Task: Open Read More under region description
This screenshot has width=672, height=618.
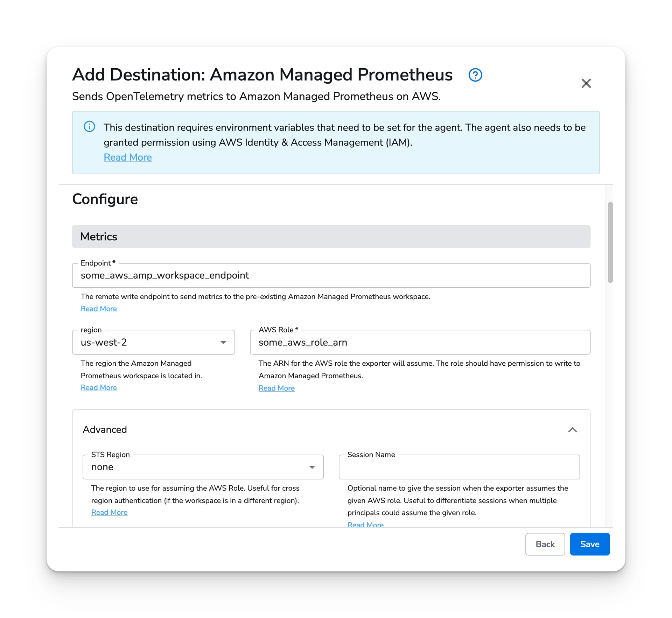Action: click(99, 388)
